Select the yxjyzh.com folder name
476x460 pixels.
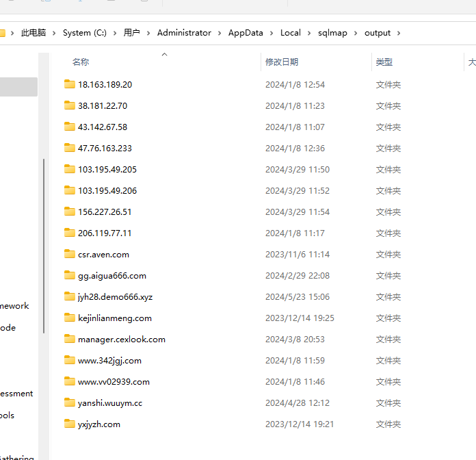tap(99, 424)
